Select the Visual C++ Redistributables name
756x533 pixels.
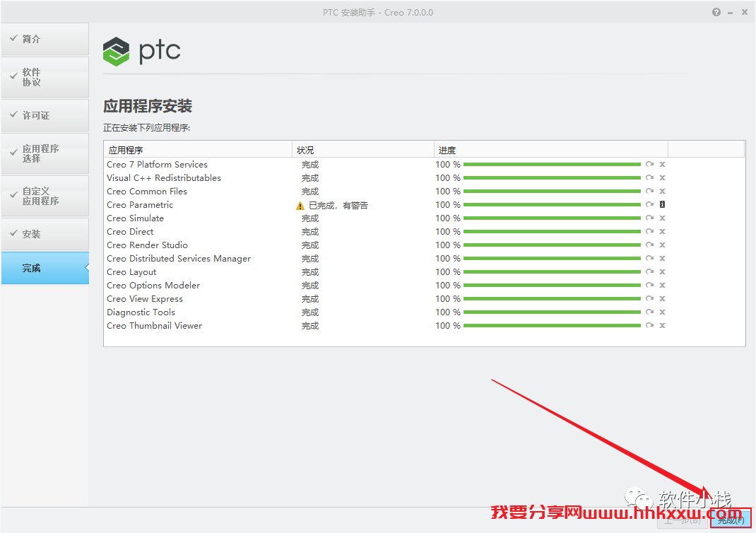pyautogui.click(x=164, y=178)
